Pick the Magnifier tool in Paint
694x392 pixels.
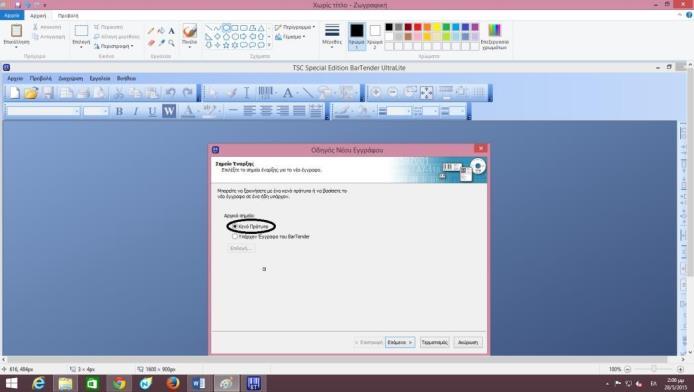click(171, 43)
